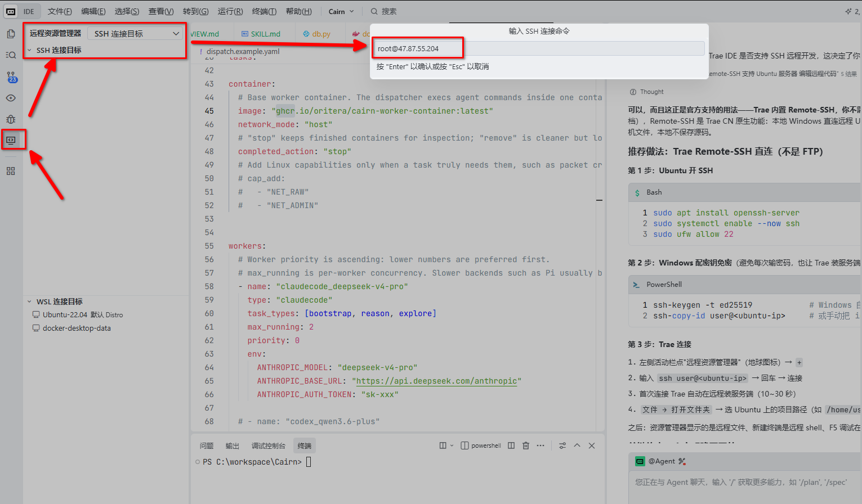Click the Bash code block header
Screen dimensions: 862x504
pos(744,192)
